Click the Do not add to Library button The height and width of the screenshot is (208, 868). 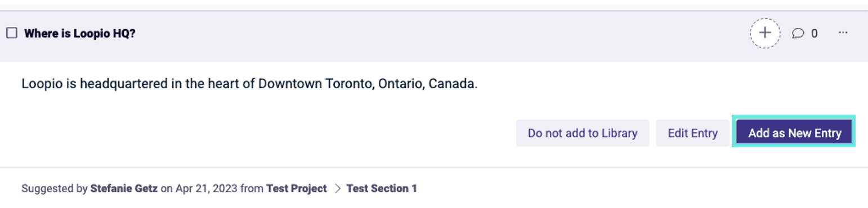583,133
